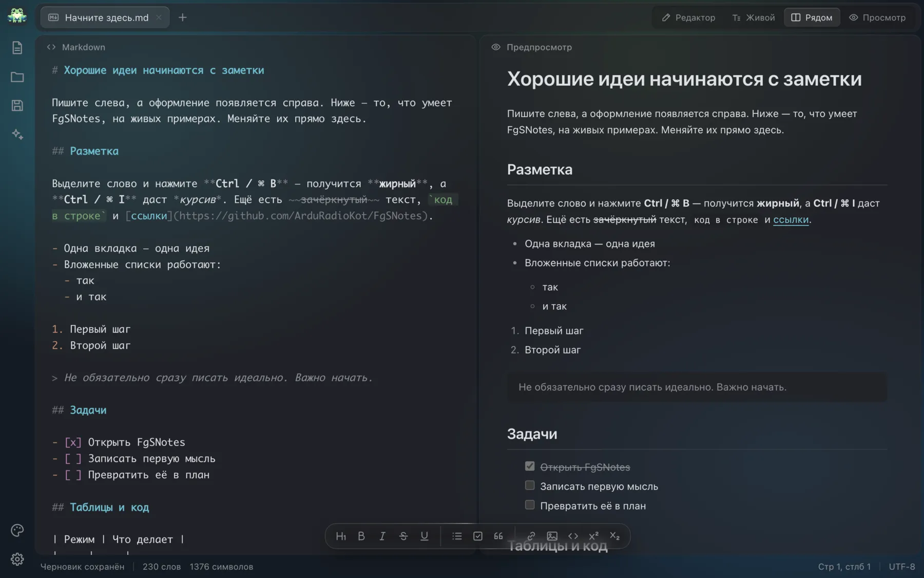This screenshot has height=578, width=924.
Task: Switch to Просмотр view mode
Action: click(877, 17)
